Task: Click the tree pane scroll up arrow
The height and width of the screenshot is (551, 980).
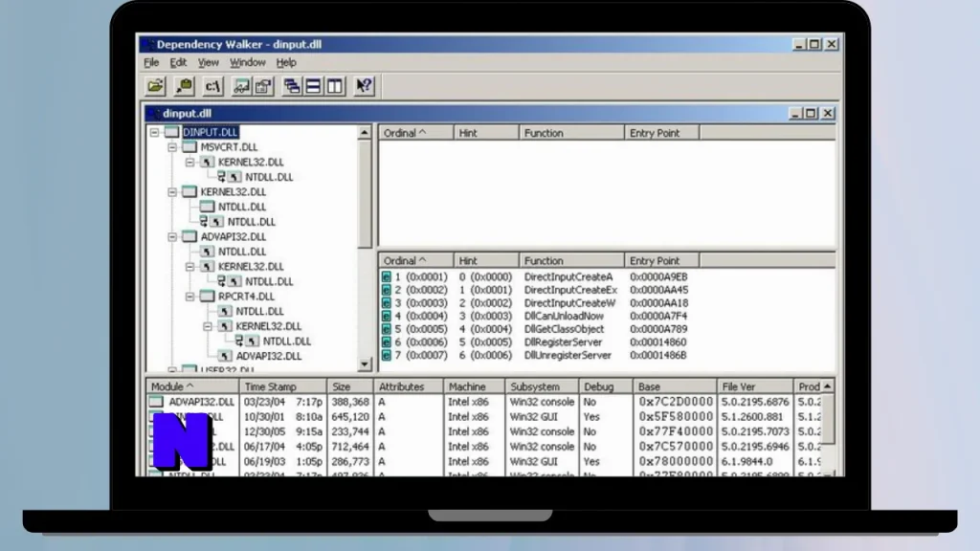Action: 365,132
